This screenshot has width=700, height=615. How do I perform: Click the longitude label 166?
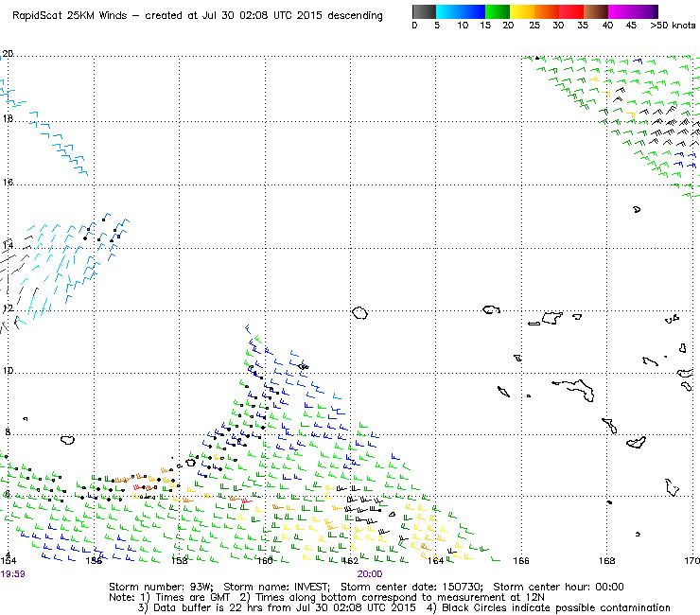[521, 560]
